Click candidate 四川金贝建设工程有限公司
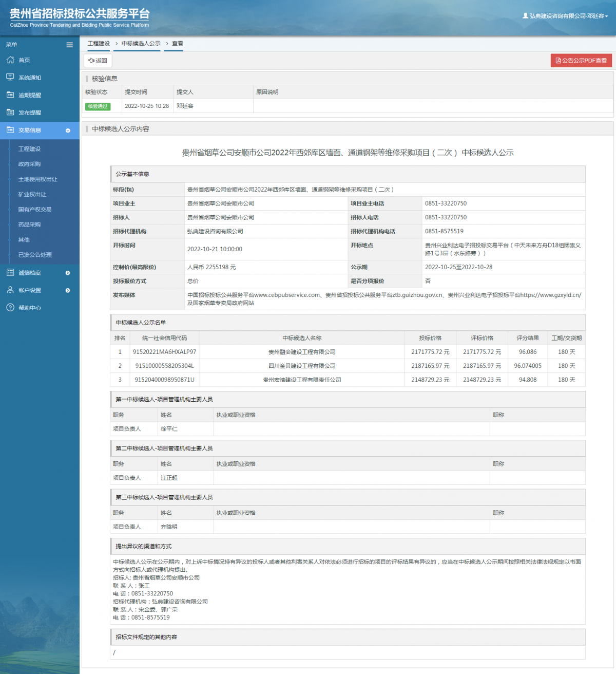 [302, 366]
